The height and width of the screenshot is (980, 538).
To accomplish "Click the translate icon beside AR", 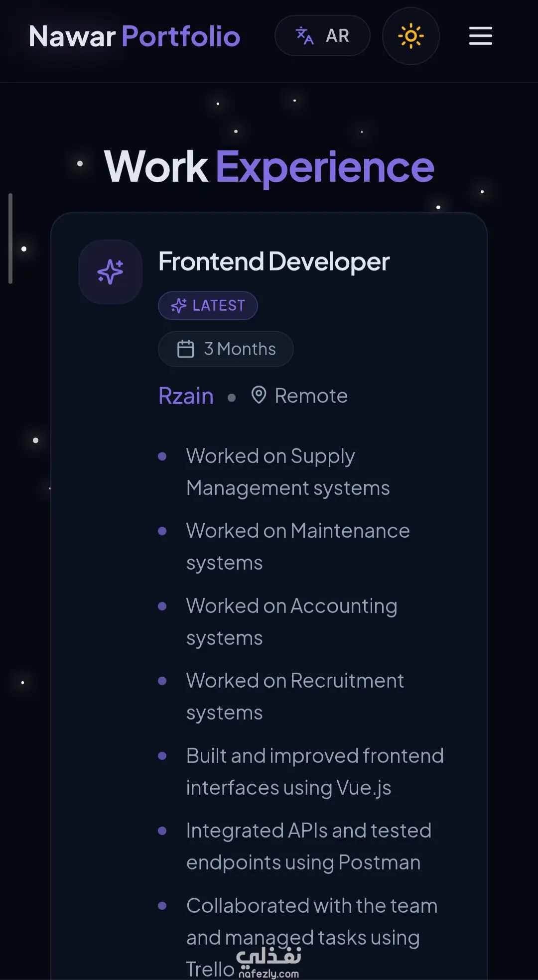I will pos(304,36).
